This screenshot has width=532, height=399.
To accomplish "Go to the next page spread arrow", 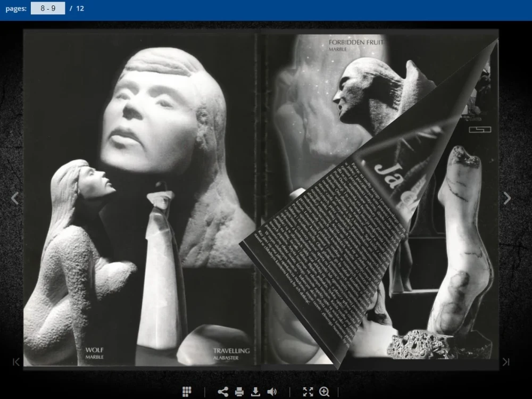I will (507, 198).
